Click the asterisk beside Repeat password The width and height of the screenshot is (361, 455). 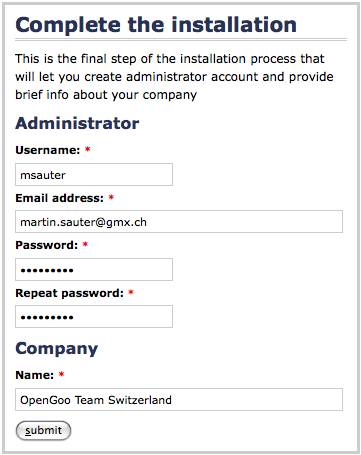[x=131, y=292]
